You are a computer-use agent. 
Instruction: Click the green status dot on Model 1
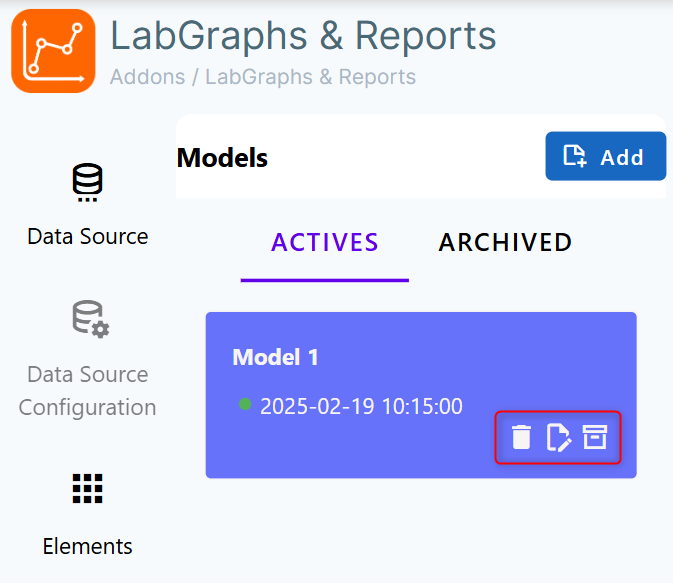click(245, 404)
